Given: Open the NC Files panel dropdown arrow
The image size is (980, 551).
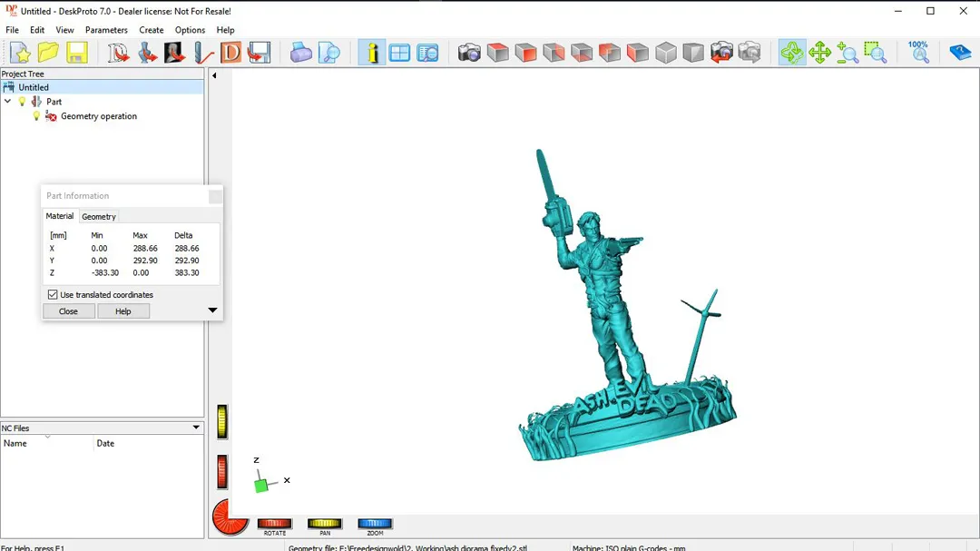Looking at the screenshot, I should [x=196, y=428].
